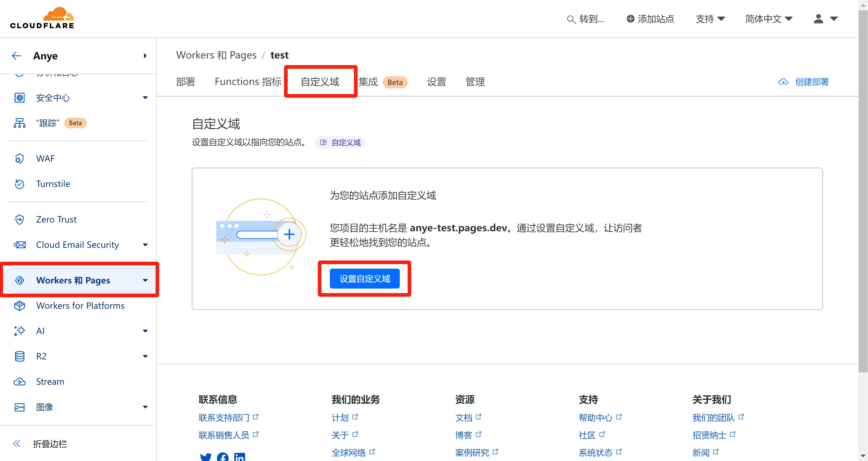Screen dimensions: 868x461
Task: Open the Support dropdown menu
Action: click(710, 19)
